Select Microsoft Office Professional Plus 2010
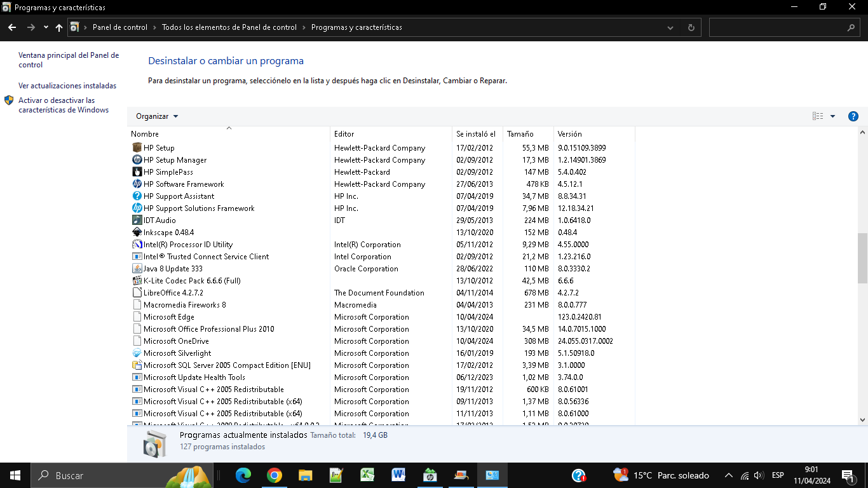Image resolution: width=868 pixels, height=488 pixels. [x=381, y=329]
